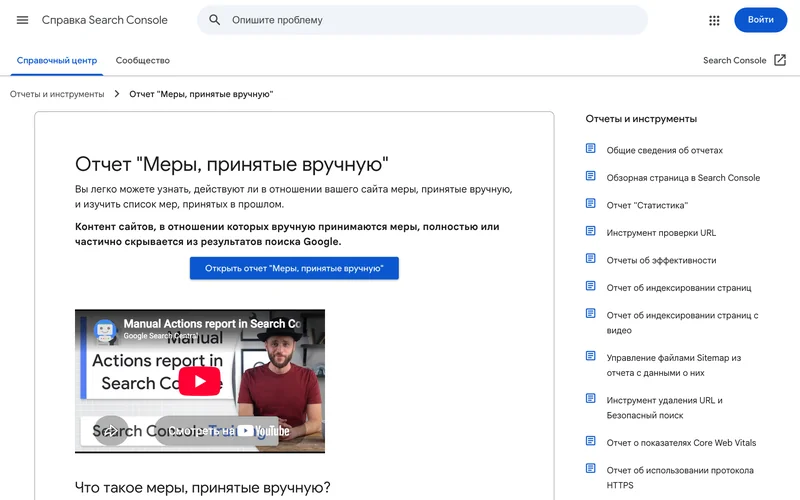Click the Google Search Central channel avatar

point(105,330)
